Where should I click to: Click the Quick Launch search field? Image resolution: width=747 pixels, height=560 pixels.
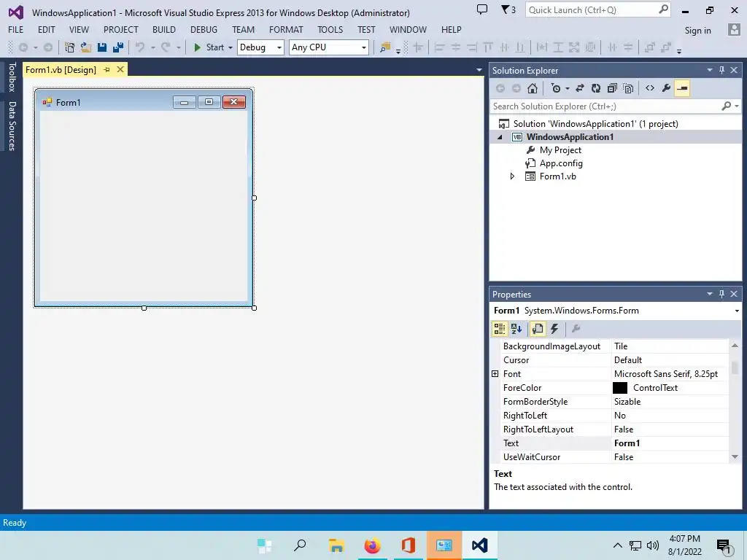[592, 10]
